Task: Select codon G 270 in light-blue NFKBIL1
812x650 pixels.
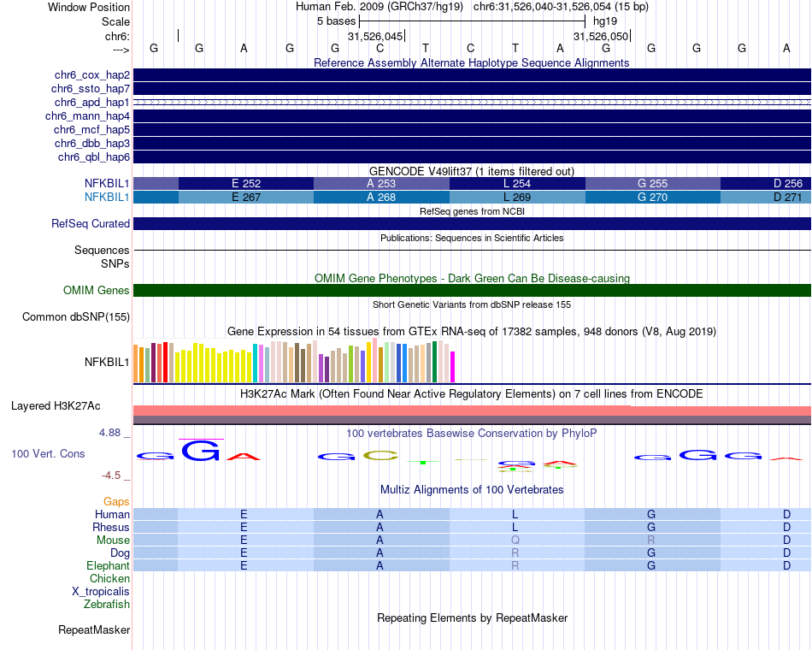Action: 652,197
